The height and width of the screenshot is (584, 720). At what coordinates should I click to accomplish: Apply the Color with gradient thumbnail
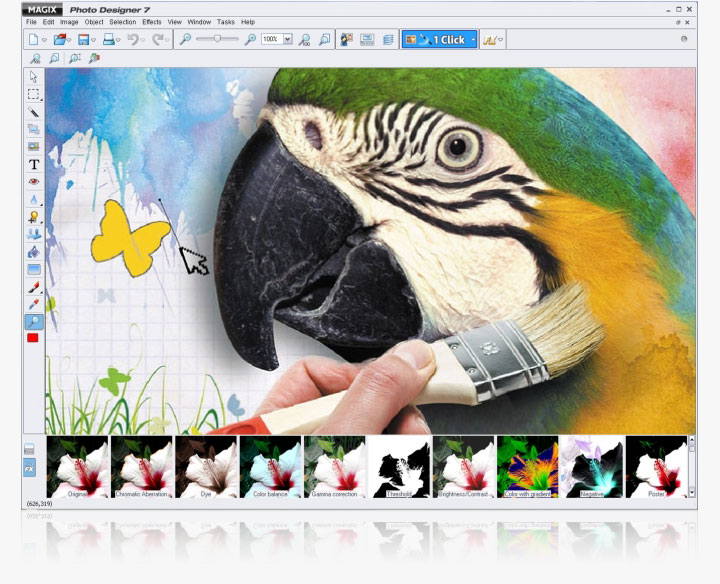527,467
